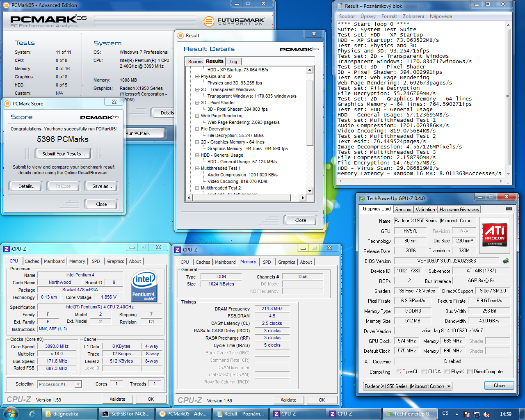Click the GPU-Z BIOS save chip icon
525x420 pixels.
[x=506, y=260]
